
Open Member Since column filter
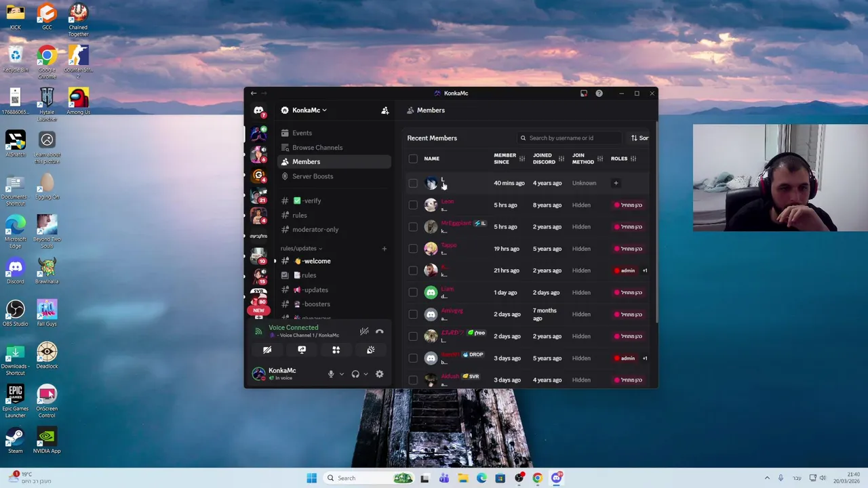[522, 159]
